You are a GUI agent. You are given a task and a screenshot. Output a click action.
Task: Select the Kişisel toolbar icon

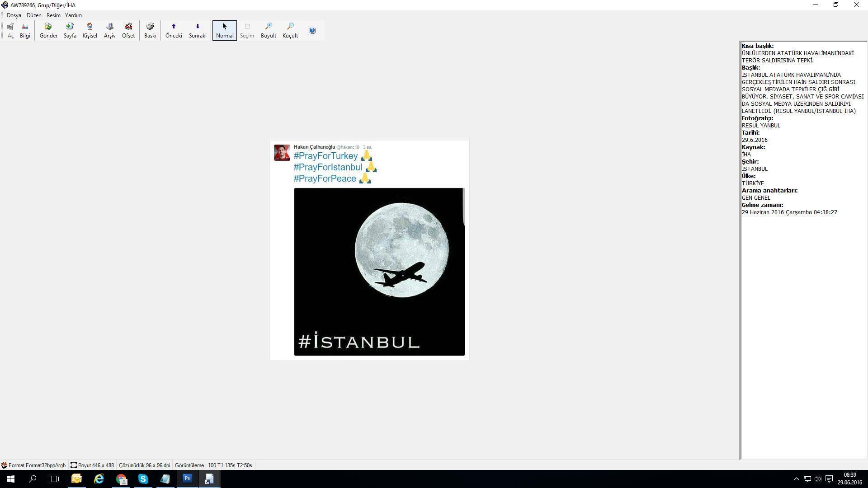tap(90, 30)
